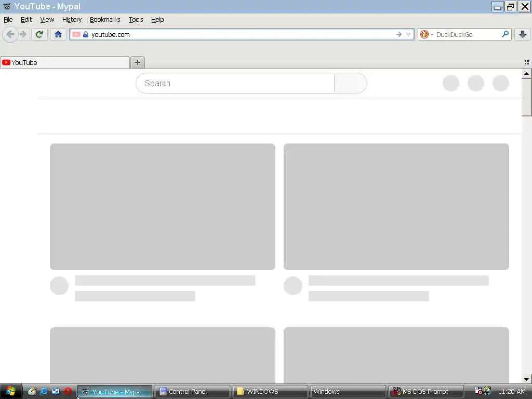532x399 pixels.
Task: Go back using the back arrow
Action: click(x=10, y=34)
